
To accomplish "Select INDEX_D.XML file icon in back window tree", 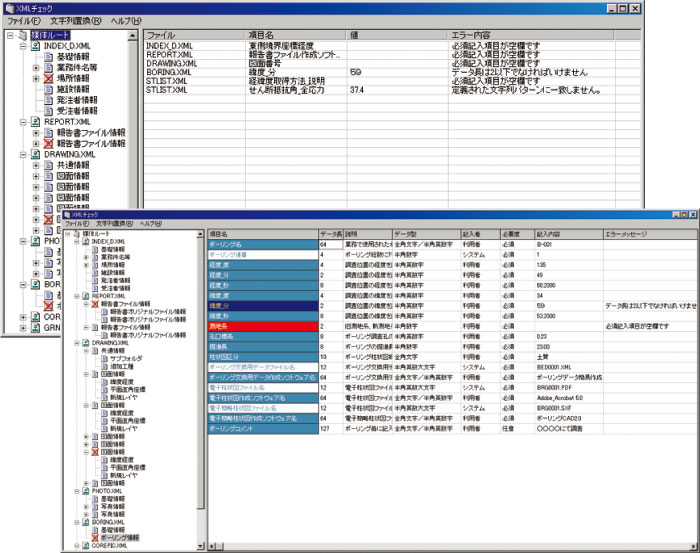I will [x=36, y=46].
